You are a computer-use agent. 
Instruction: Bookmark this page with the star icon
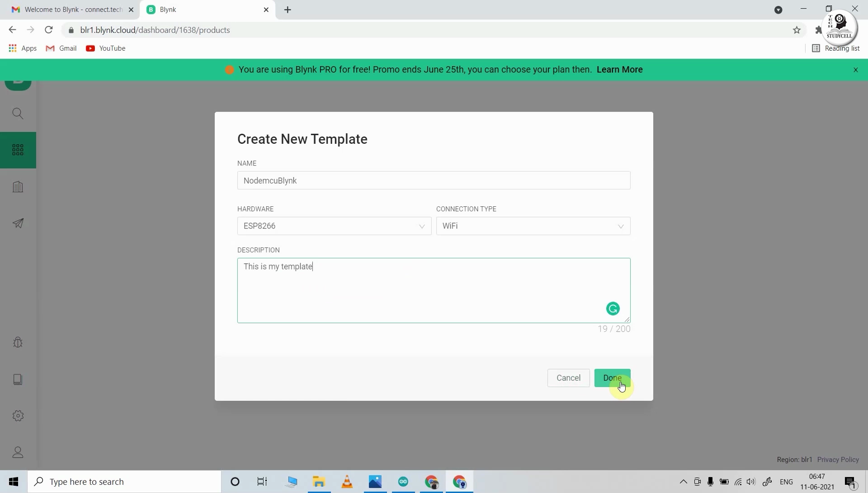797,30
